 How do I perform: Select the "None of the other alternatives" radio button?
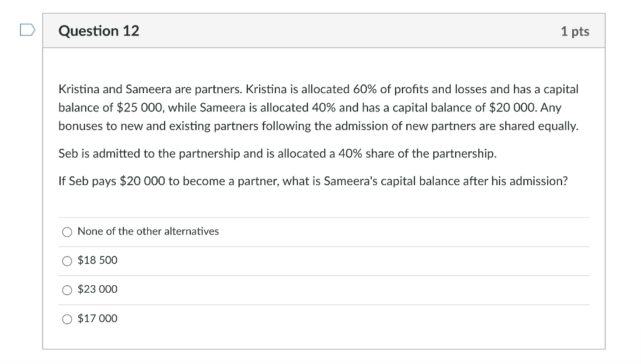click(68, 232)
